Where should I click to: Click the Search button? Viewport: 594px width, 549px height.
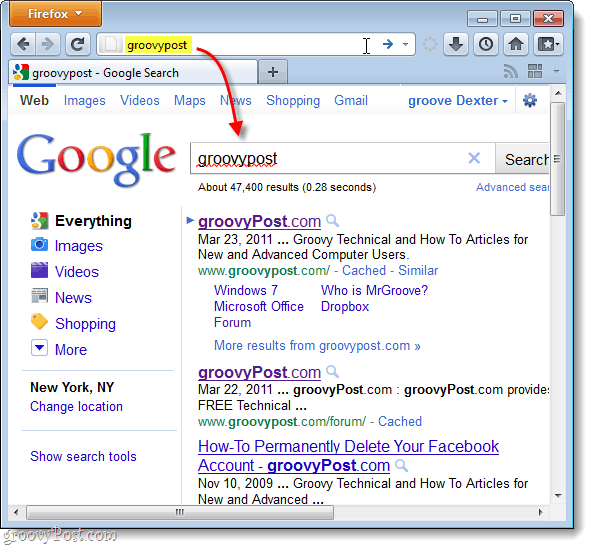tap(523, 159)
